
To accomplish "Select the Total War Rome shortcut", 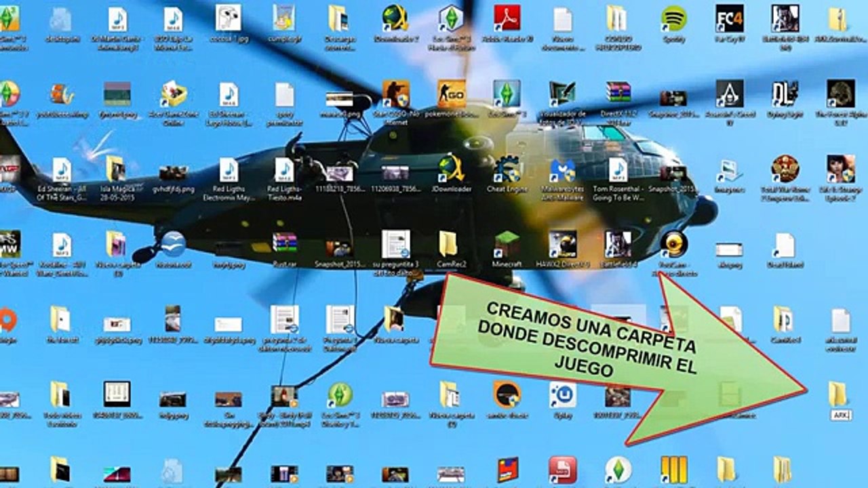I will [785, 169].
